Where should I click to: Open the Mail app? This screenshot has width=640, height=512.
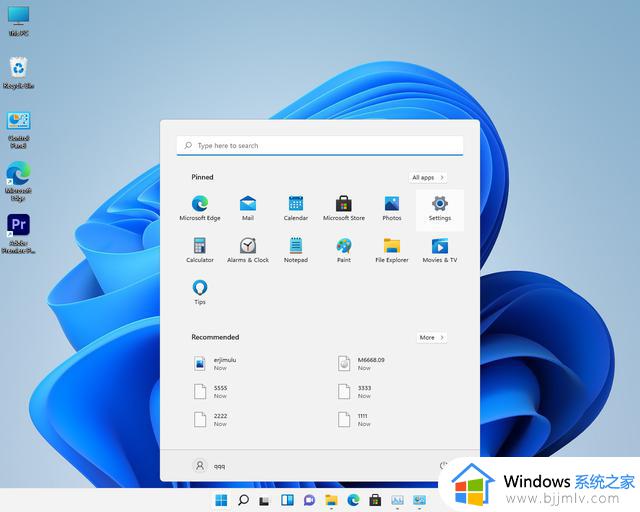click(248, 208)
